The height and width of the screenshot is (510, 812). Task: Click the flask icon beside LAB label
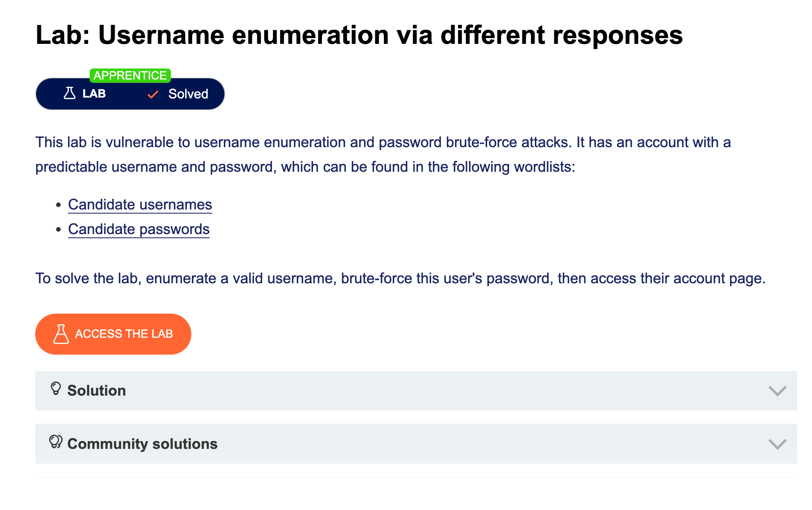pyautogui.click(x=70, y=93)
